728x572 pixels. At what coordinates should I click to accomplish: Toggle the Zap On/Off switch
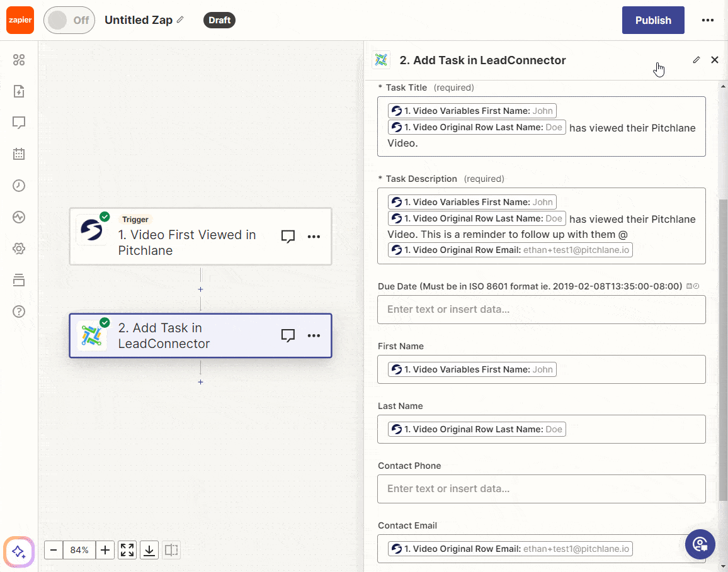[69, 20]
